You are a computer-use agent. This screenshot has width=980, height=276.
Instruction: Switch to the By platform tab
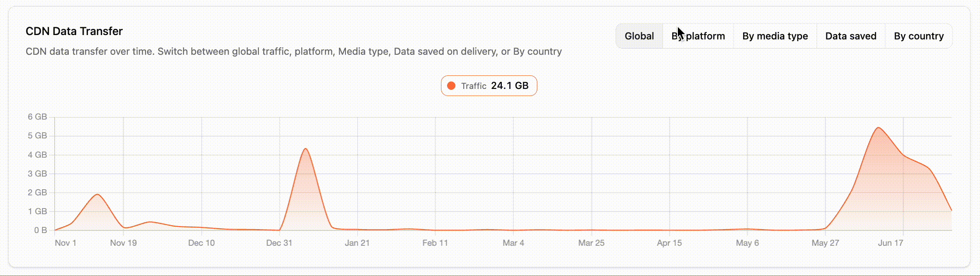click(698, 36)
